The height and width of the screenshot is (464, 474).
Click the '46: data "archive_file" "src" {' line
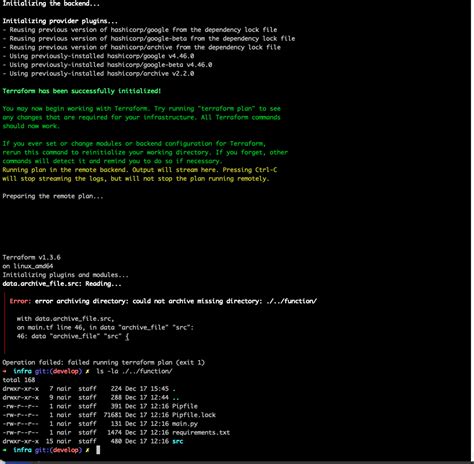pyautogui.click(x=73, y=336)
